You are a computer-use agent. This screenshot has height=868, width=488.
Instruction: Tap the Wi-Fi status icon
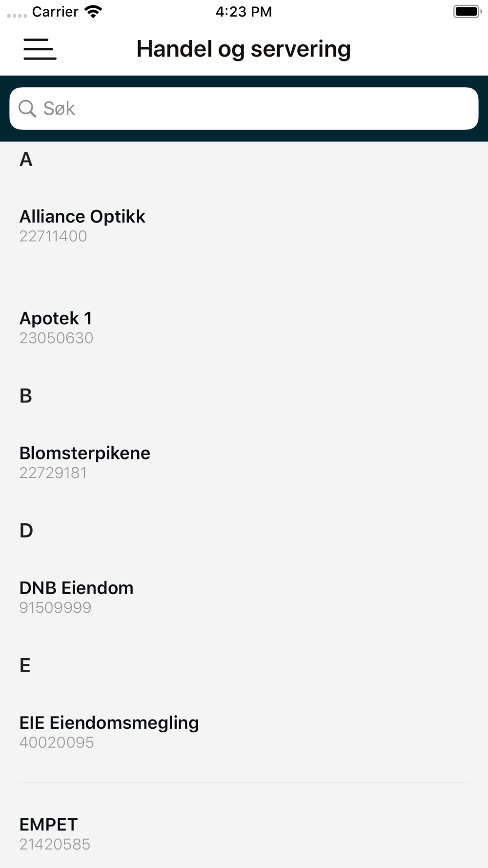(93, 12)
